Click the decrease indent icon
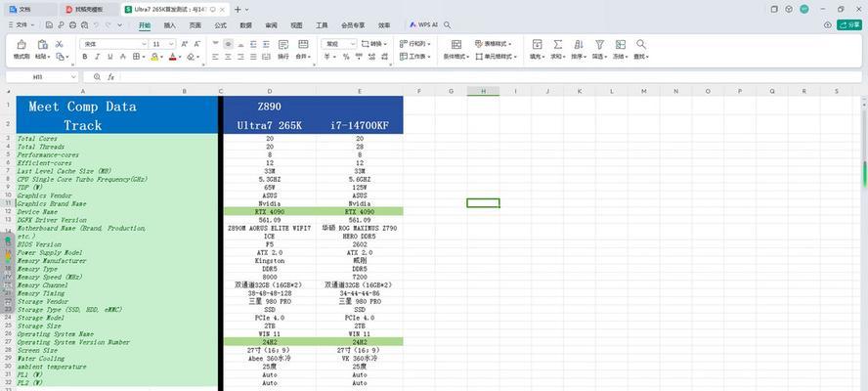This screenshot has height=391, width=868. pyautogui.click(x=253, y=44)
